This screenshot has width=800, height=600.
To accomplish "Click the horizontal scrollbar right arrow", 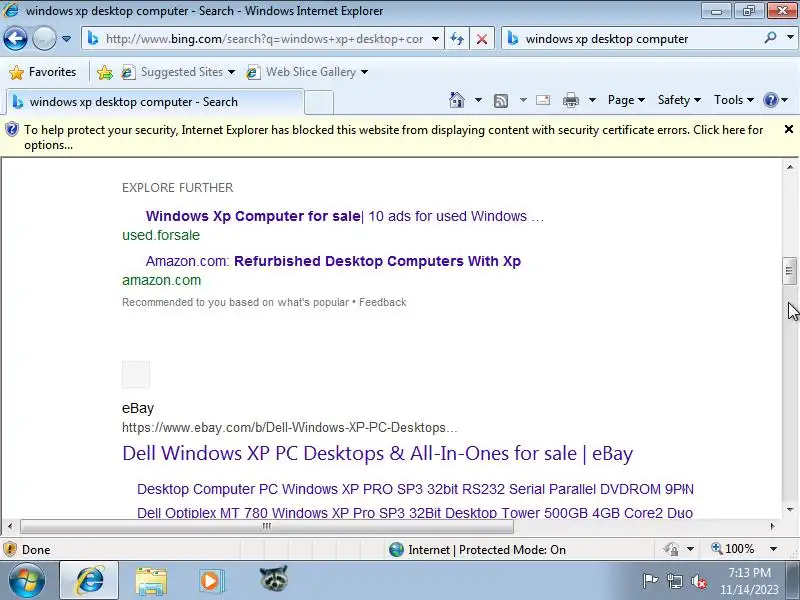I will [x=772, y=526].
